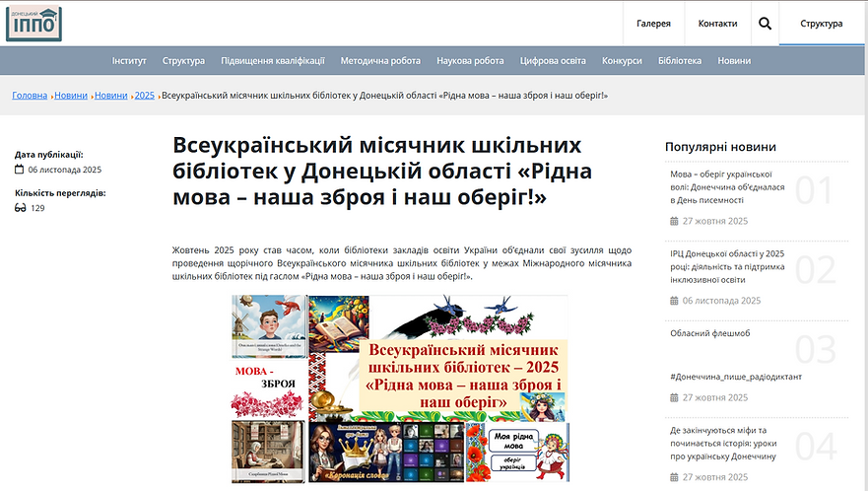Open news 'Де закінчуються міфи та починається історія'

click(x=723, y=444)
